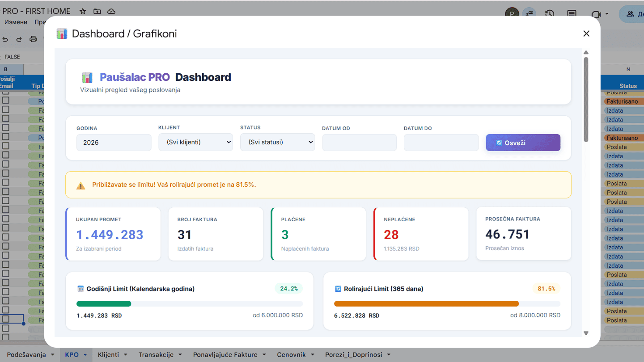This screenshot has height=362, width=644.
Task: Print the spreadsheet from the toolbar
Action: (33, 39)
